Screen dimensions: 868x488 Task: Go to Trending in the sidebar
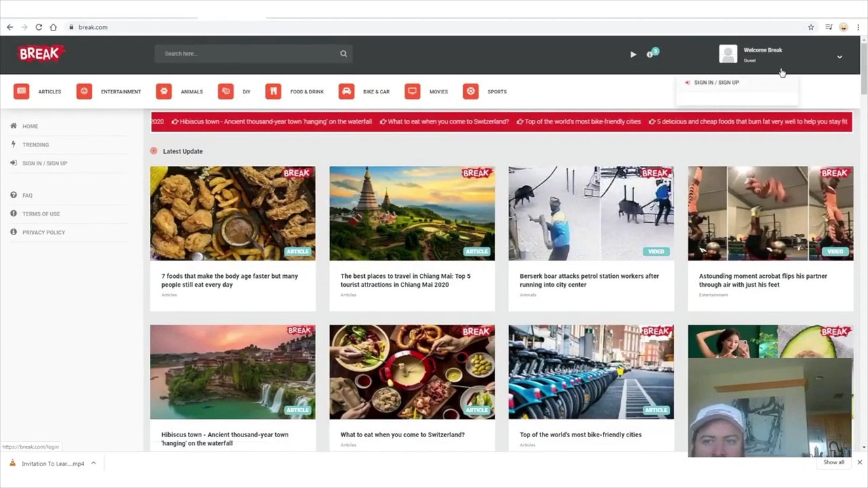[35, 145]
